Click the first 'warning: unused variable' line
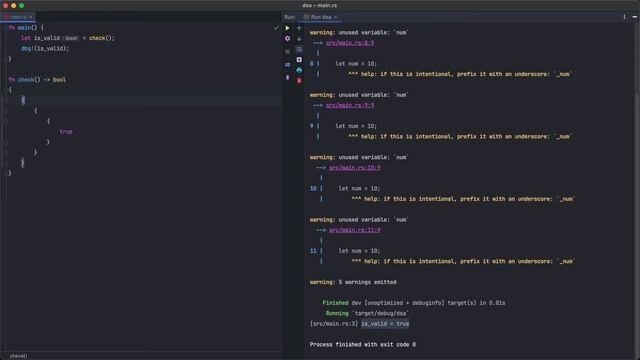Viewport: 640px width, 360px height. [x=359, y=33]
